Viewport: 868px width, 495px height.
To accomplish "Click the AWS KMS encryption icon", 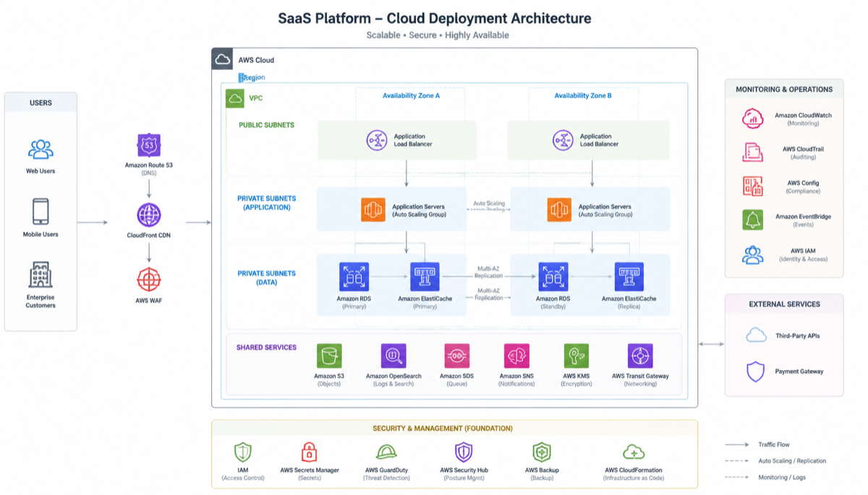I will click(x=576, y=356).
